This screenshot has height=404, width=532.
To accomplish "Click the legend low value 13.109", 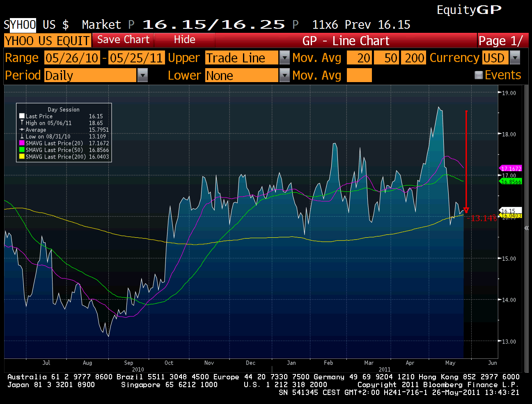I will point(97,136).
